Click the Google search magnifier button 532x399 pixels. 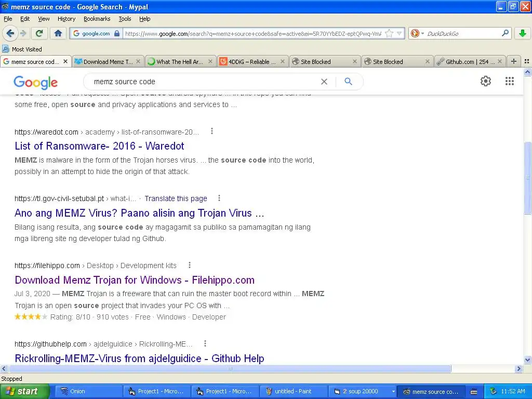pos(348,82)
